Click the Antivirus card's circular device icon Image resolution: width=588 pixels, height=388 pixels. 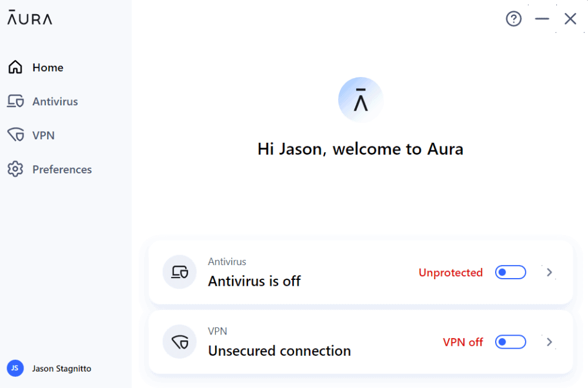point(179,272)
